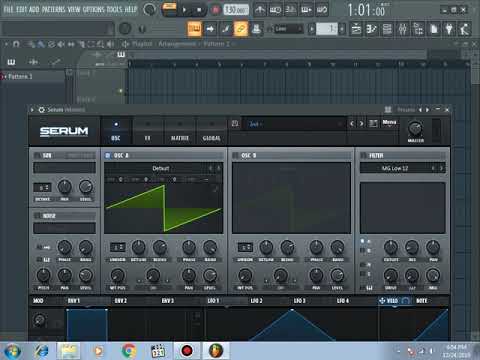480x360 pixels.
Task: Click the right-arrow icon in toolbar
Action: click(x=210, y=29)
